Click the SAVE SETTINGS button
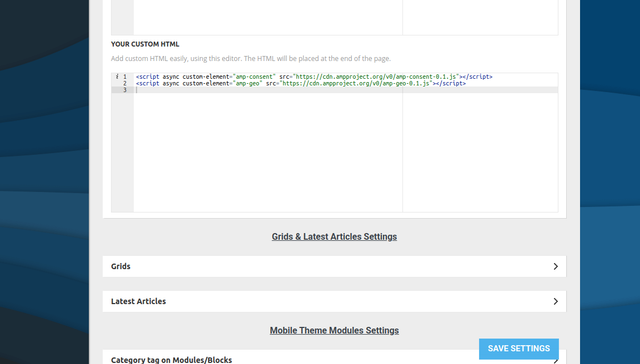This screenshot has height=364, width=640. click(x=519, y=348)
